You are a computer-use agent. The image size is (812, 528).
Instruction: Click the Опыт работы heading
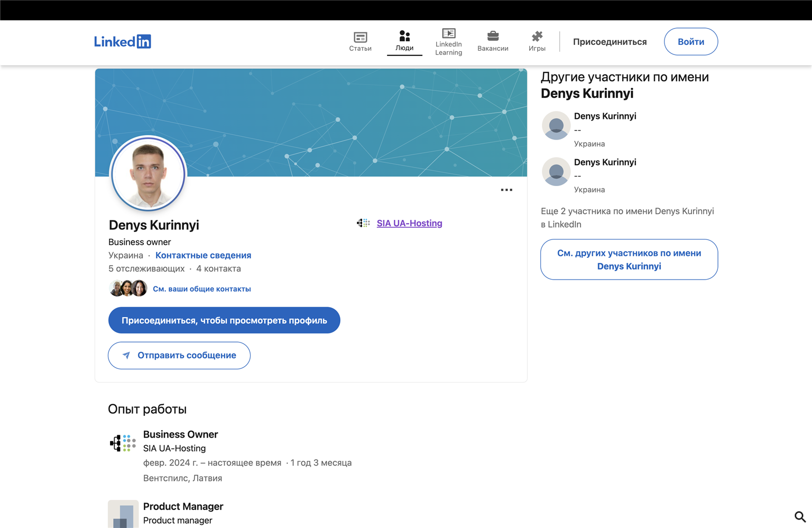pyautogui.click(x=147, y=409)
